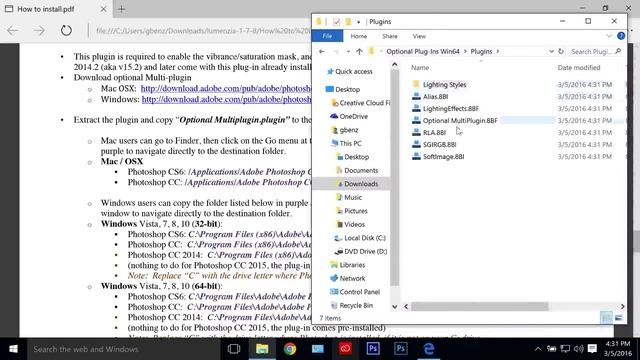This screenshot has width=640, height=360.
Task: Select the RLA.8BI file
Action: tap(434, 132)
